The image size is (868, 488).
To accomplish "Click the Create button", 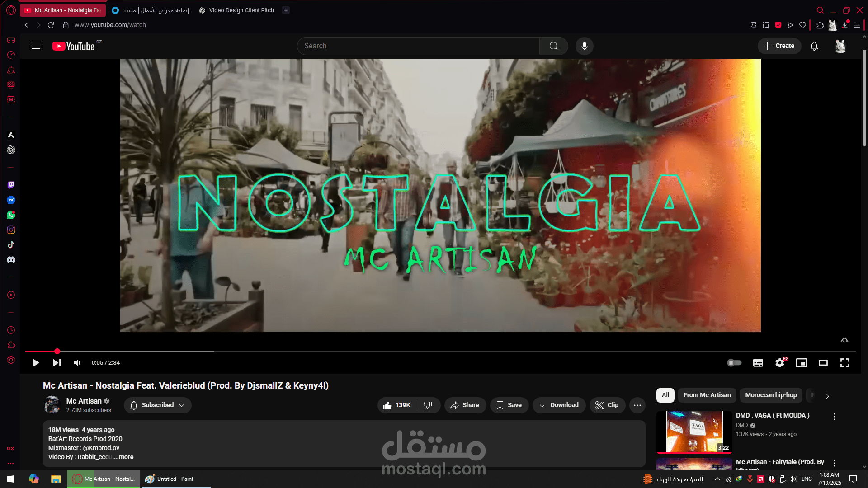I will pyautogui.click(x=779, y=46).
